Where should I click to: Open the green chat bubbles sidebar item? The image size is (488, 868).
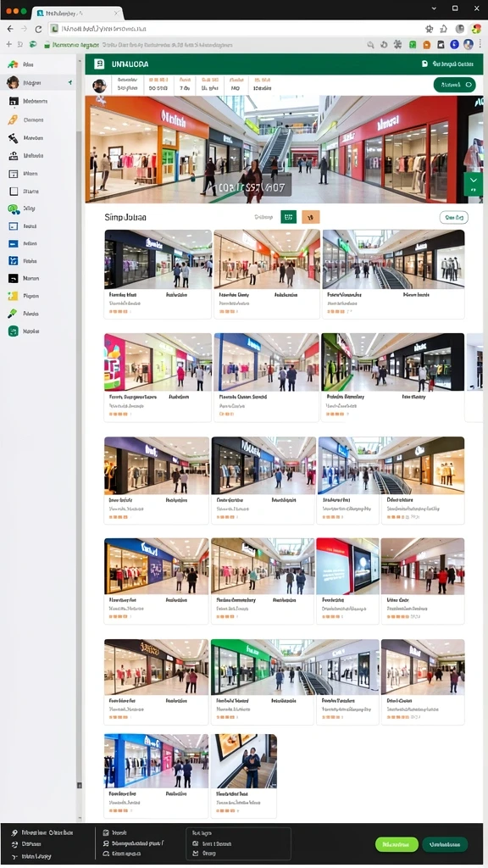click(14, 209)
